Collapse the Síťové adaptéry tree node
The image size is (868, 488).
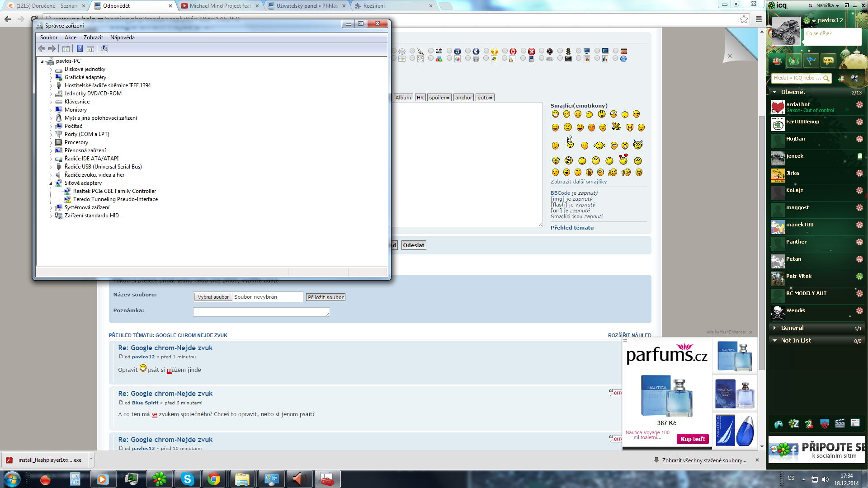coord(51,183)
